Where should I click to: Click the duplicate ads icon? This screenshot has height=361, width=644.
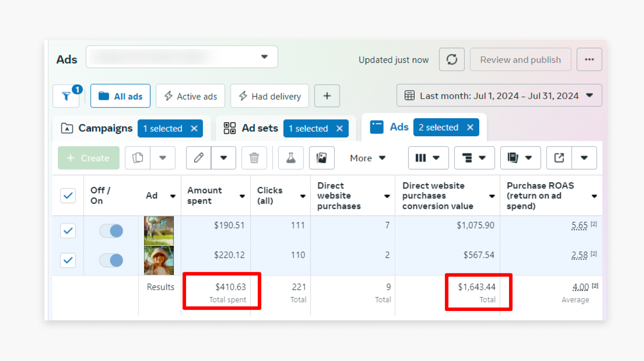point(138,158)
